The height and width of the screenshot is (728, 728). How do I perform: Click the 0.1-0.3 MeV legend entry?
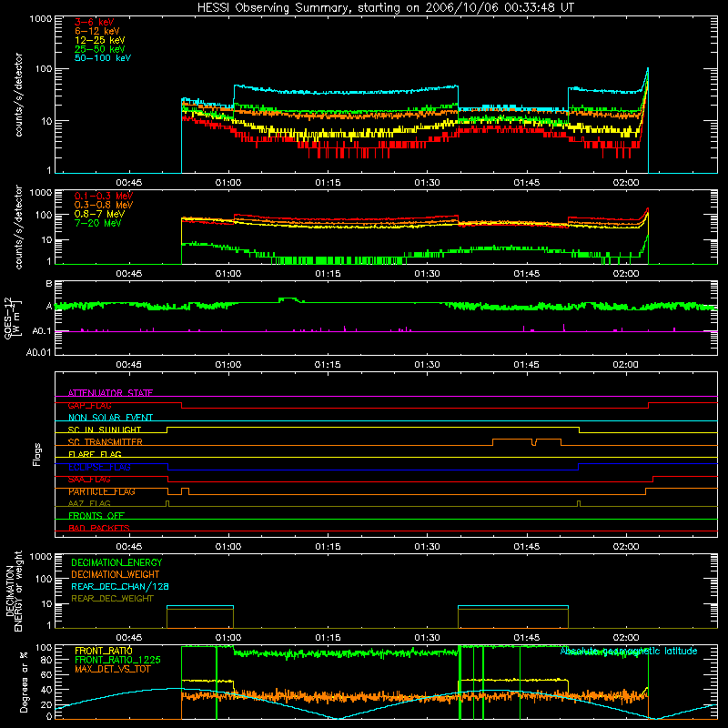pyautogui.click(x=104, y=196)
